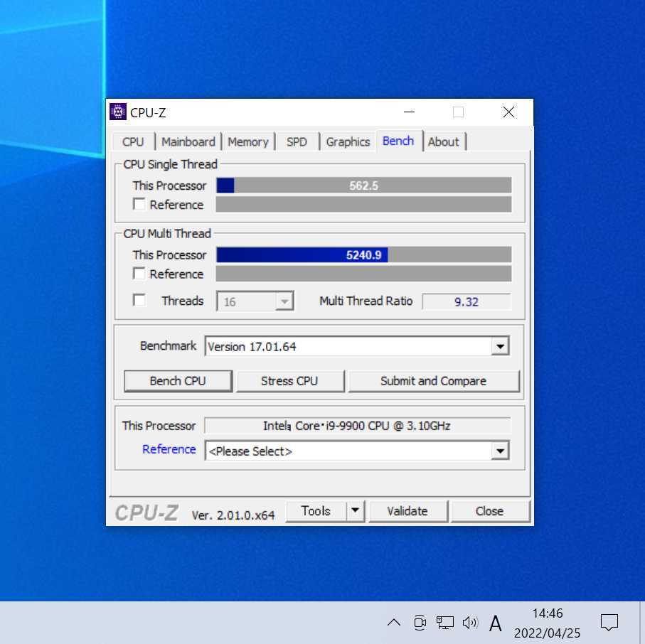Click Submit and Compare button
Image resolution: width=645 pixels, height=644 pixels.
pos(434,381)
